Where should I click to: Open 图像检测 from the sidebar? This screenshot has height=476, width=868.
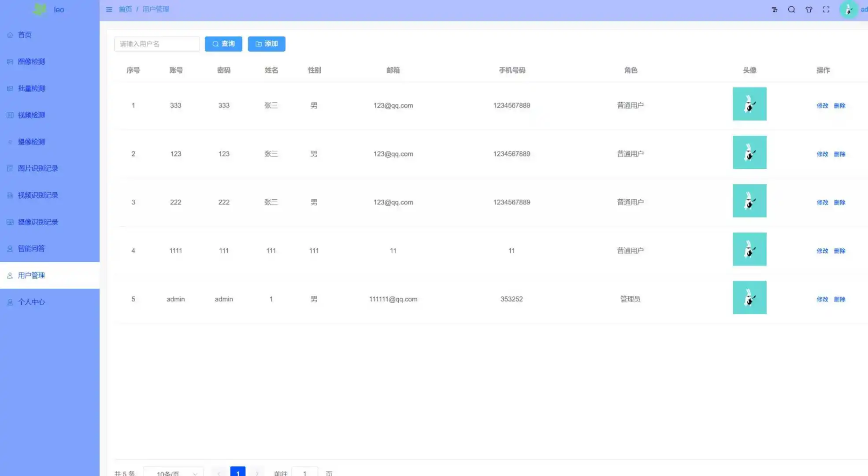point(31,61)
